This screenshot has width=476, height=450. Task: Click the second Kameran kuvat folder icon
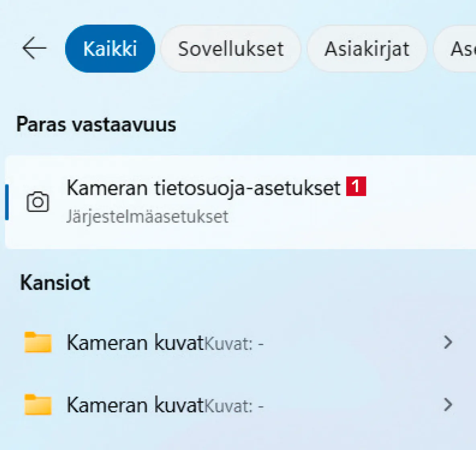tap(38, 404)
